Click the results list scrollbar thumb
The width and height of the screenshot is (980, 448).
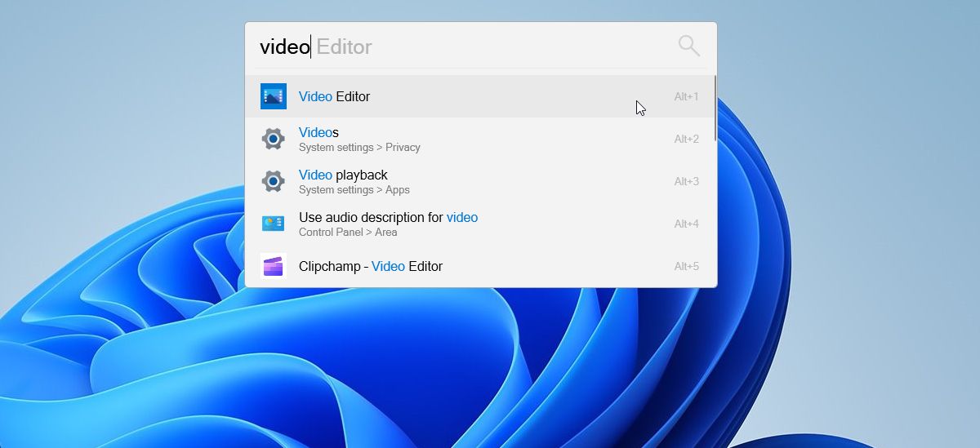tap(715, 109)
